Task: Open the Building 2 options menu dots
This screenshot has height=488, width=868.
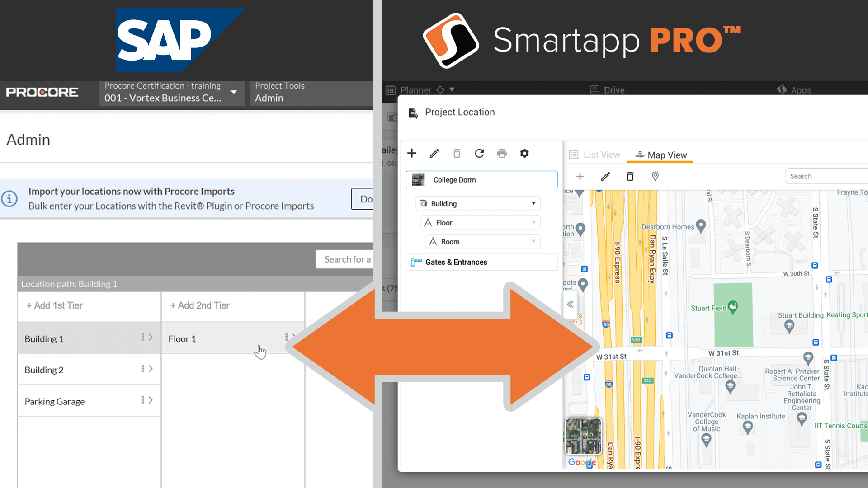Action: [142, 369]
